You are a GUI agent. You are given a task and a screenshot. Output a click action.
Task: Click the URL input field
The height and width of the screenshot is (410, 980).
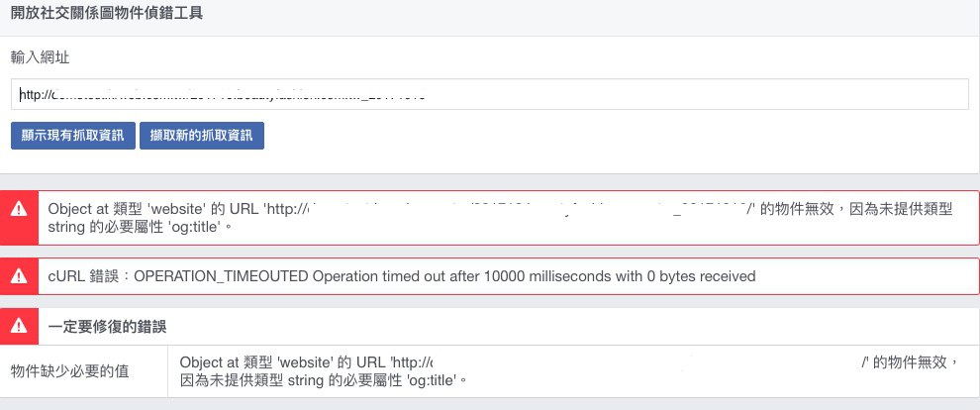(489, 95)
